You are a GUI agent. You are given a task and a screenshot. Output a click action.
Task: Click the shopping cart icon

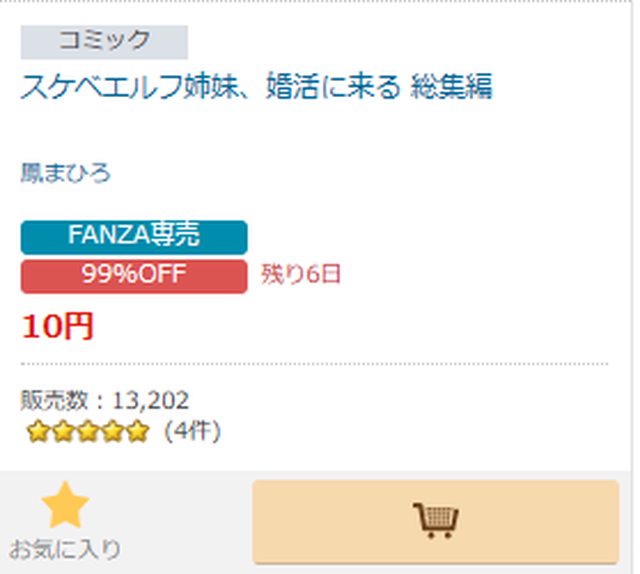coord(435,521)
